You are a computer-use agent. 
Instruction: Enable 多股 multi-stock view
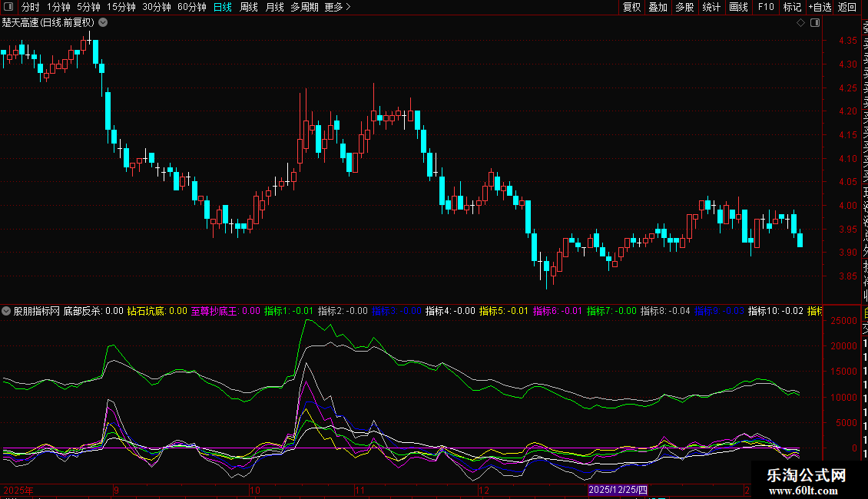coord(684,8)
